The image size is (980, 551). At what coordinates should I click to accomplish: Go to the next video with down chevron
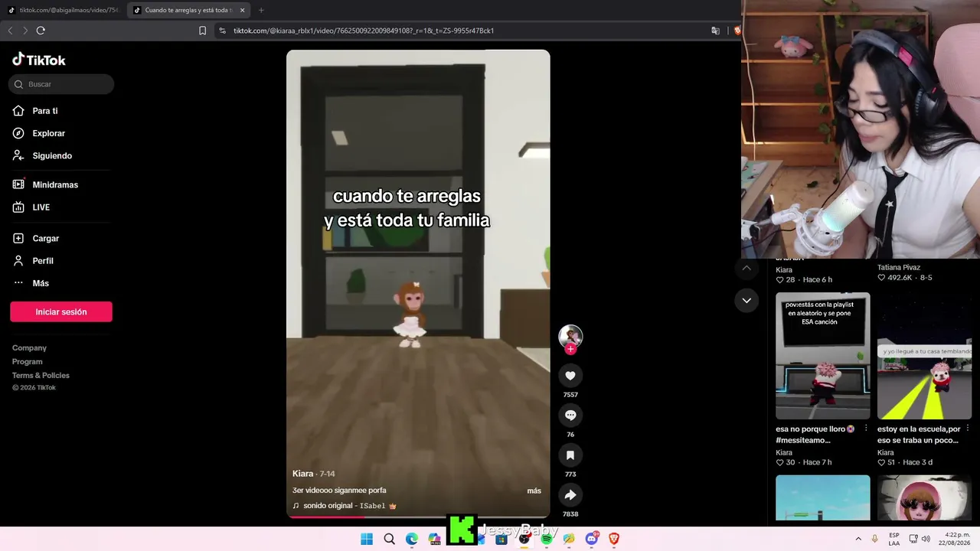tap(746, 300)
